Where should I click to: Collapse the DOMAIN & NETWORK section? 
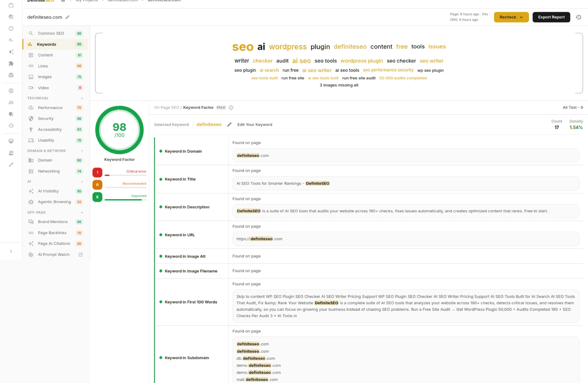82,151
